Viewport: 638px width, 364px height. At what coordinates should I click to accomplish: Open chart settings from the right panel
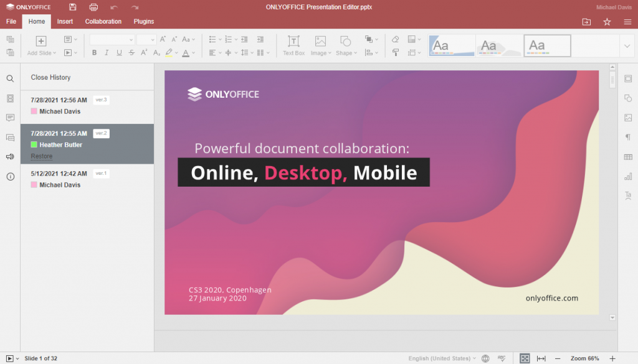click(x=628, y=176)
